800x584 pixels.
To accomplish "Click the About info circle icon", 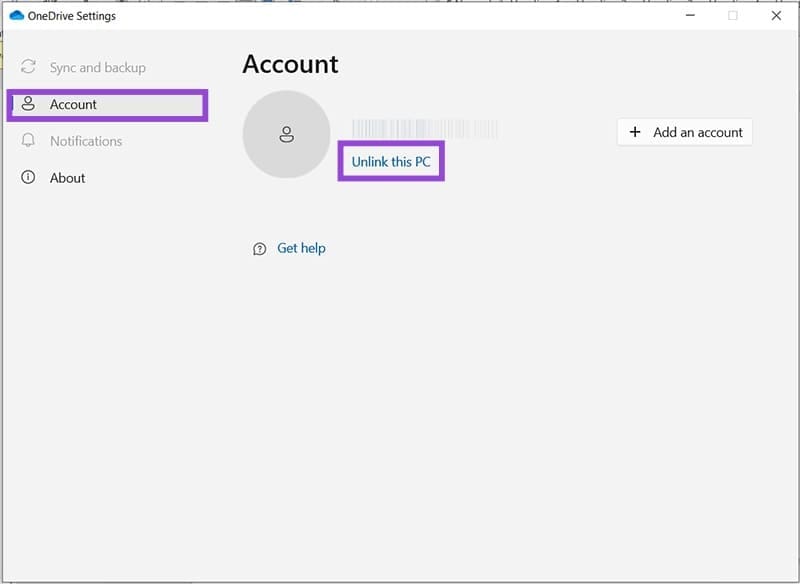I will click(x=28, y=178).
